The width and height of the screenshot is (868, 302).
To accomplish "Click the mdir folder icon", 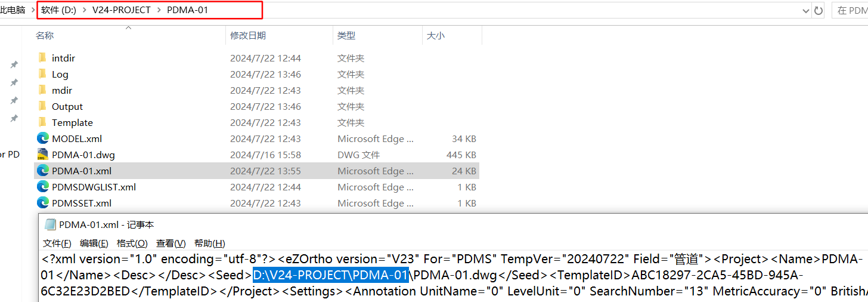I will [x=42, y=90].
